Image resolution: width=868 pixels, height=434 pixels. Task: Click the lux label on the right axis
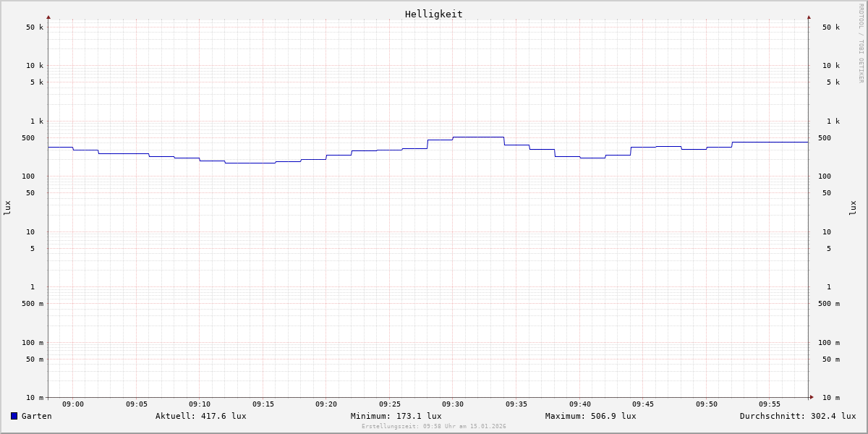(x=853, y=208)
